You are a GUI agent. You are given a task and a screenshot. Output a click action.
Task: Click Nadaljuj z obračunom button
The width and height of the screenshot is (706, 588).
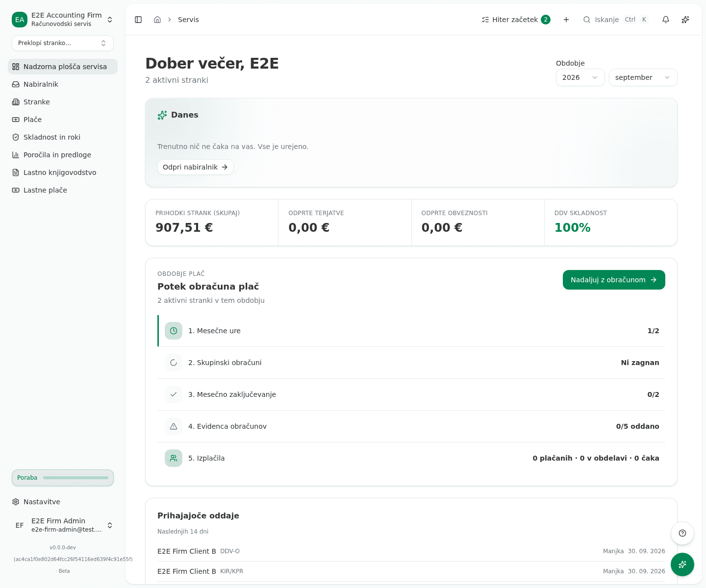[x=614, y=280]
